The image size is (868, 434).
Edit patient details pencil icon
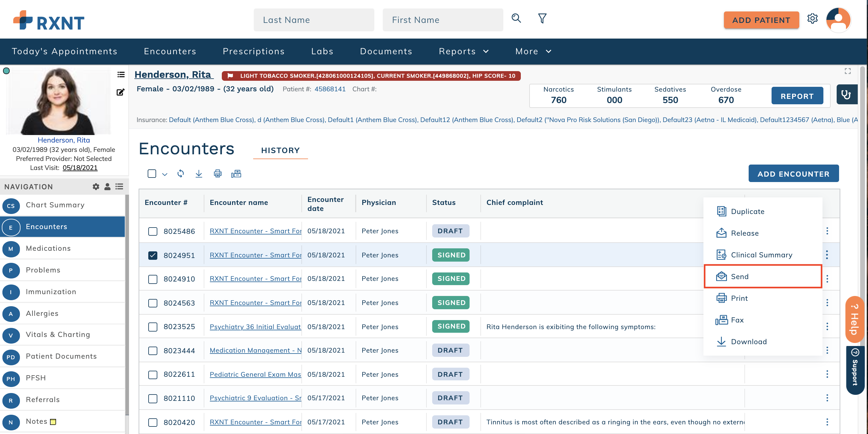coord(120,92)
